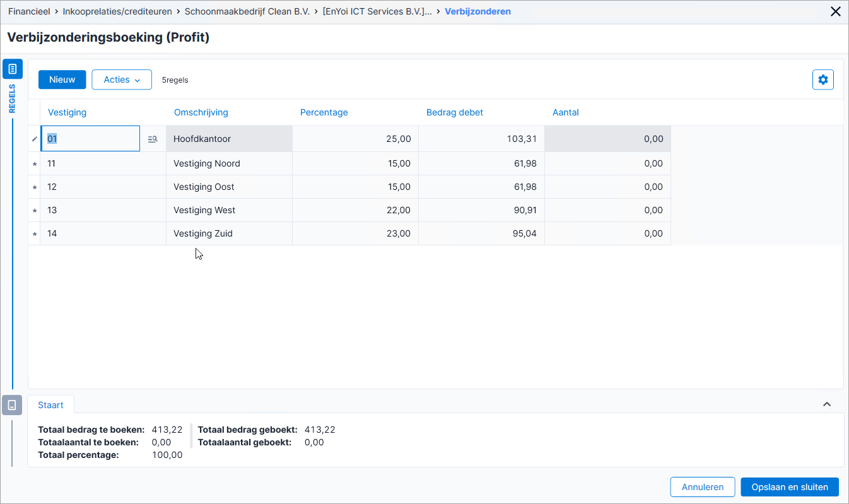Open the grid settings gear icon
Viewport: 849px width, 504px height.
point(823,79)
